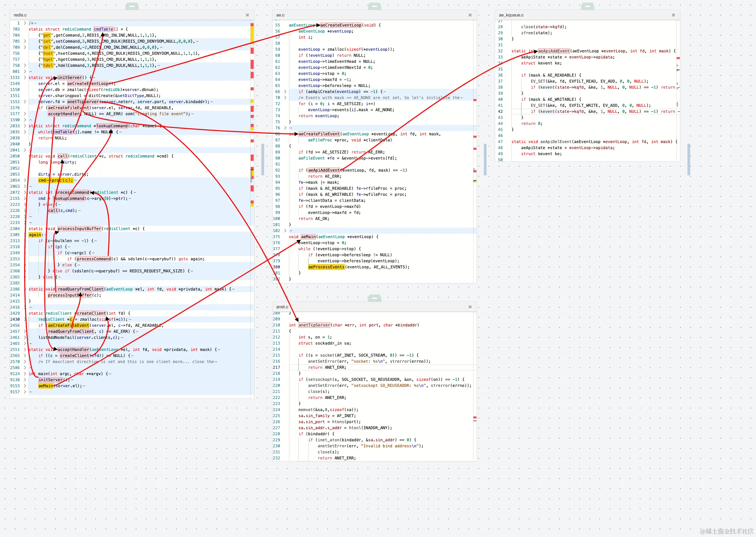Click the anetTcpServer token in anet.c

pyautogui.click(x=314, y=325)
